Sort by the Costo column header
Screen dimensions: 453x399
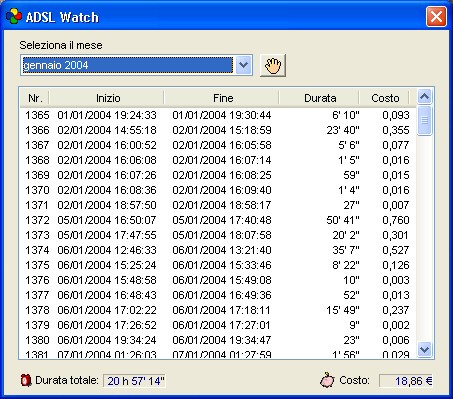(385, 98)
